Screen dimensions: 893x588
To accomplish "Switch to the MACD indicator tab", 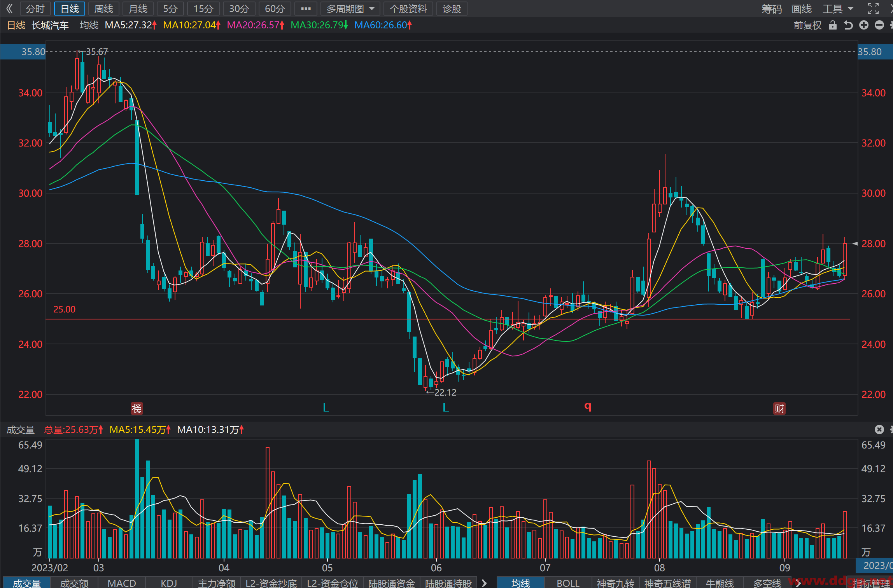I will (122, 583).
